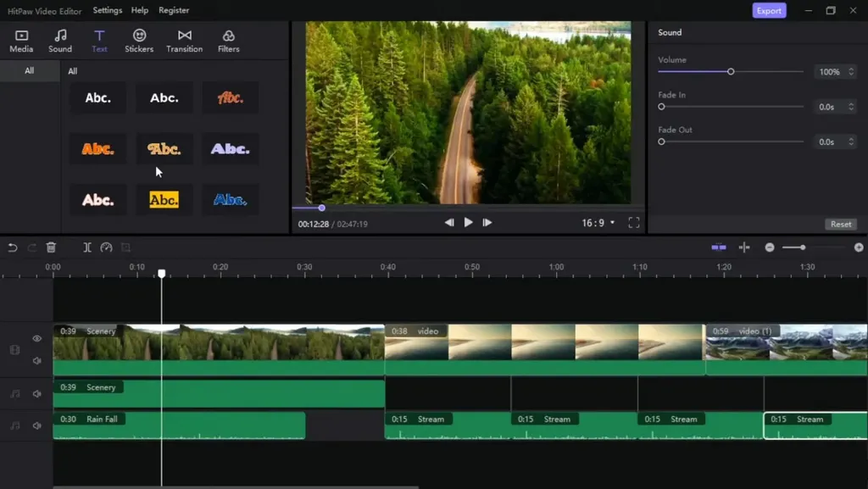Screen dimensions: 868x489
Task: Select the All category in text sidebar
Action: pyautogui.click(x=30, y=71)
